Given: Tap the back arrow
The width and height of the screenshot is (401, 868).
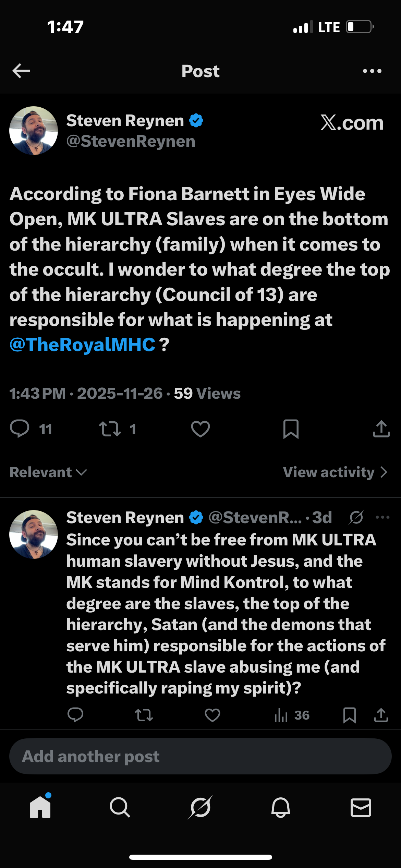Looking at the screenshot, I should 21,71.
